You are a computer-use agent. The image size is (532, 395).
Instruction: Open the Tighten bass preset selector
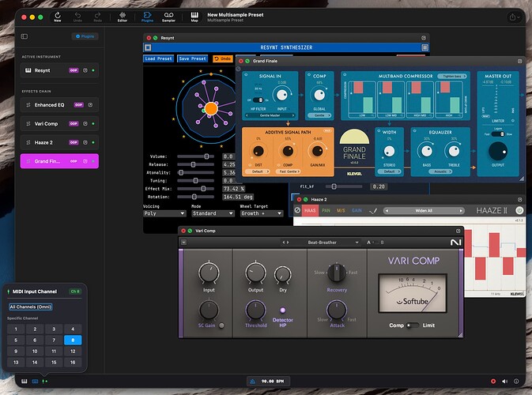(x=452, y=77)
